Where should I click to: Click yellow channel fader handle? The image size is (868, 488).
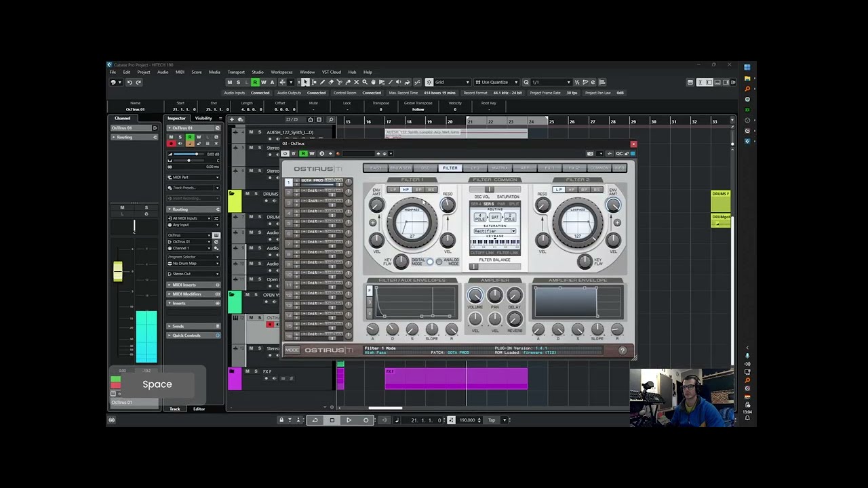pos(118,271)
